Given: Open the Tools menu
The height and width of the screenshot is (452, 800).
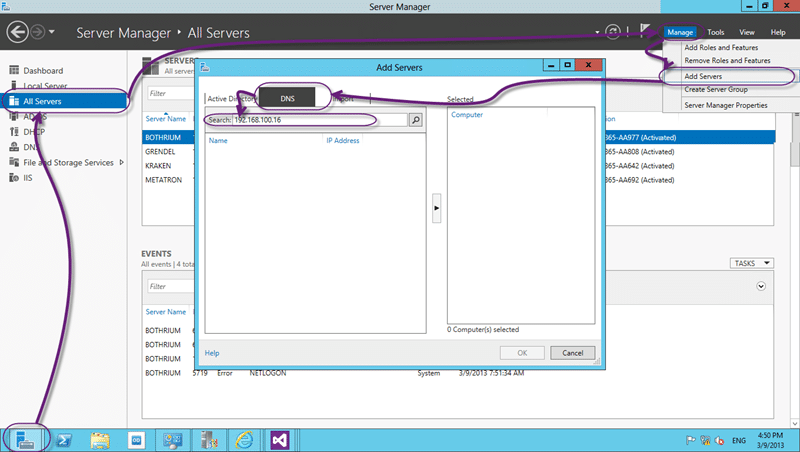Looking at the screenshot, I should [x=715, y=32].
